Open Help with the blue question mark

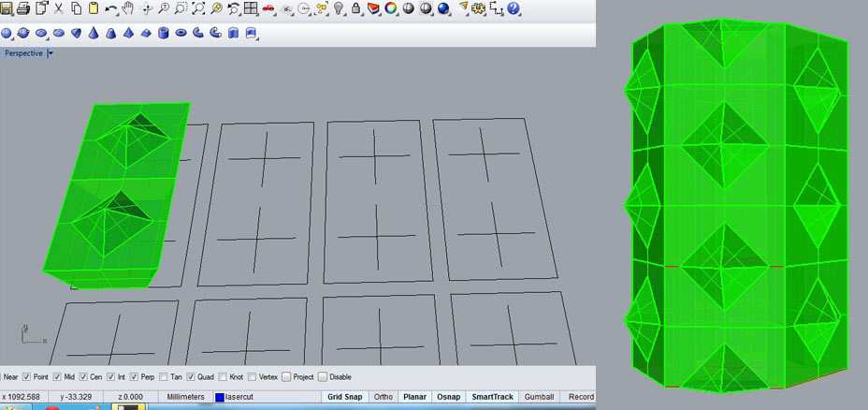pos(514,8)
